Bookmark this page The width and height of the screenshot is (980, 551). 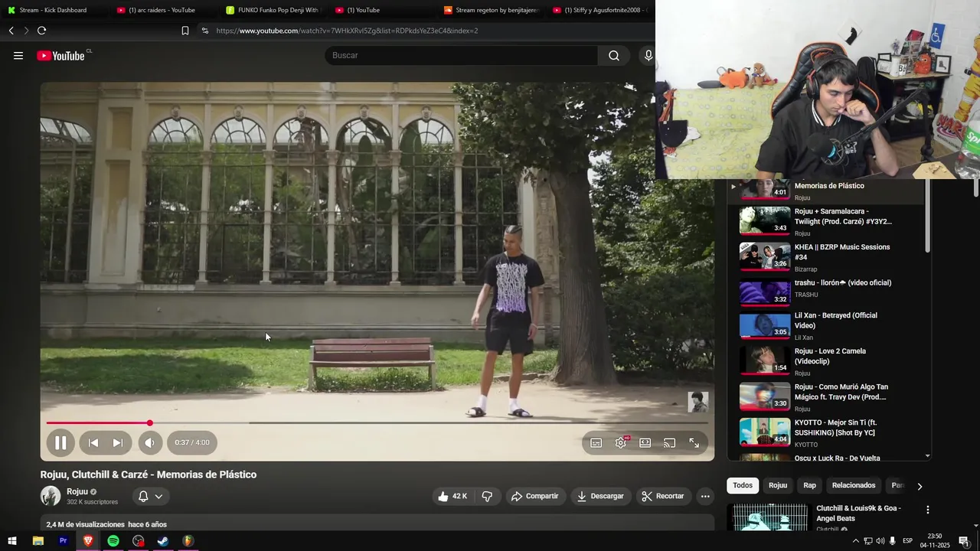pyautogui.click(x=185, y=31)
